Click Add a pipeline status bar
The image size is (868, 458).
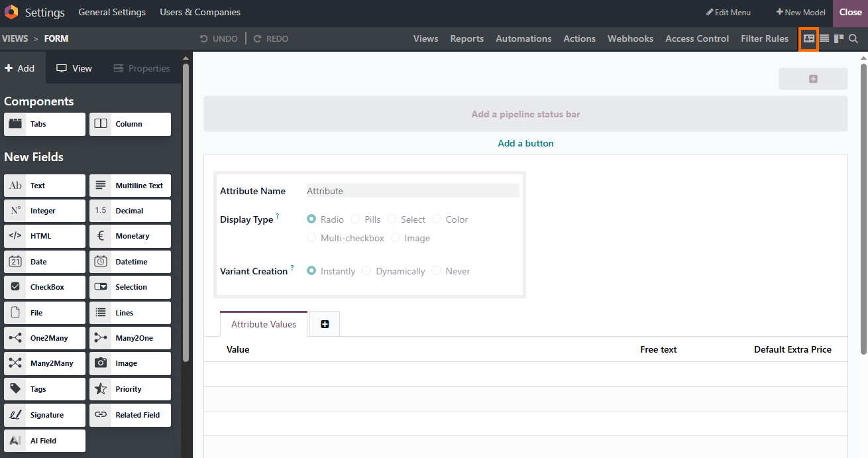coord(525,114)
